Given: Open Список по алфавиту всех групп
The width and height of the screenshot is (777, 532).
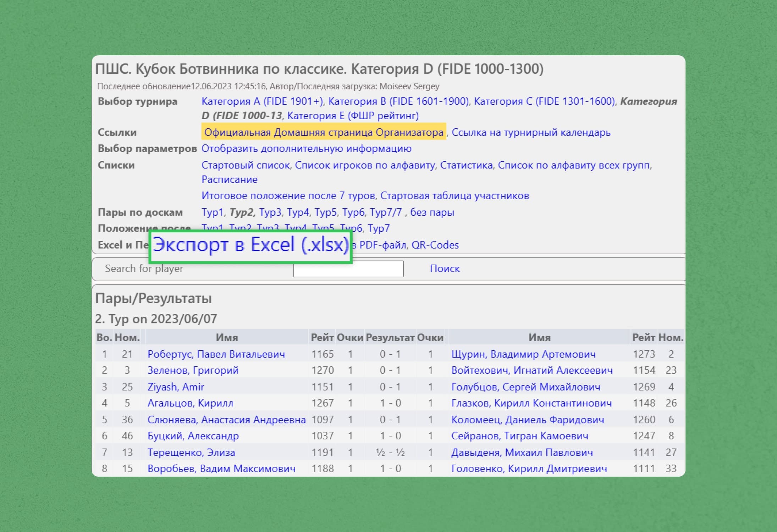Looking at the screenshot, I should pos(574,165).
